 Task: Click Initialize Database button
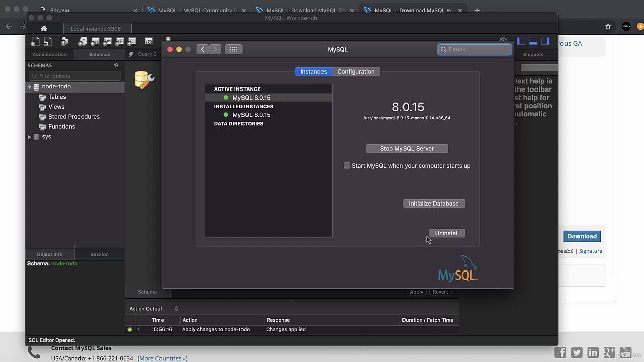click(434, 204)
